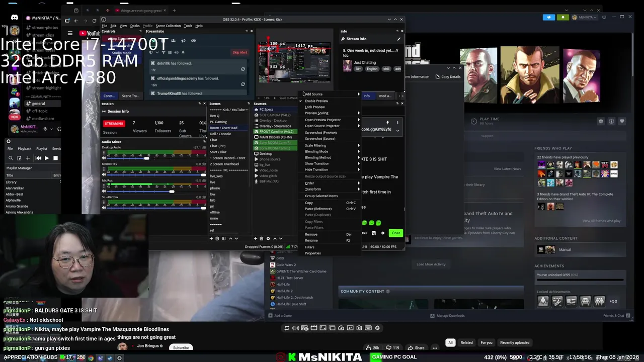
Task: Mute the Mic/Aux speaker icon
Action: [x=104, y=191]
